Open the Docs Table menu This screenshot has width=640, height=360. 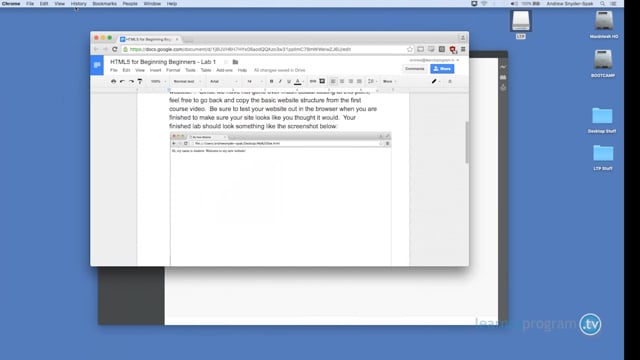(x=206, y=70)
